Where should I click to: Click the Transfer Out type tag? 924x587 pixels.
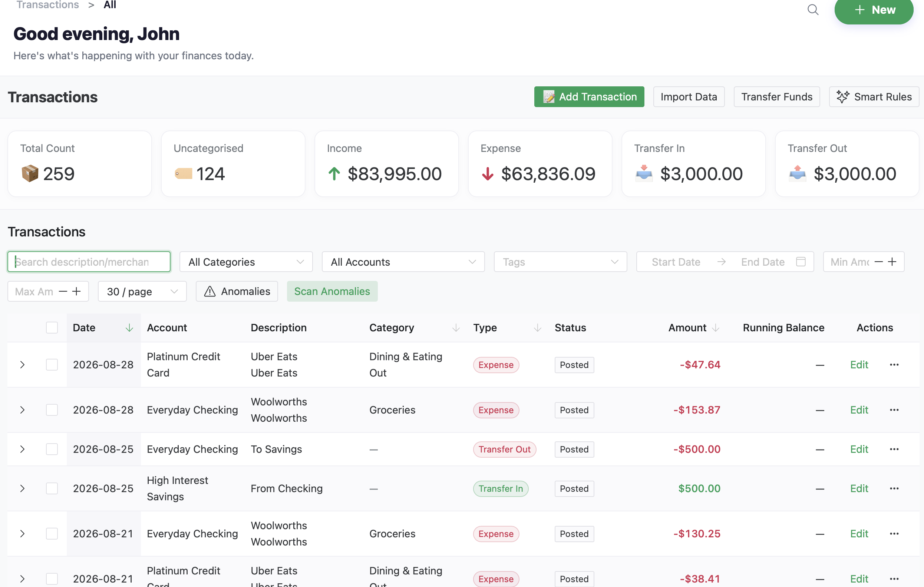coord(504,450)
